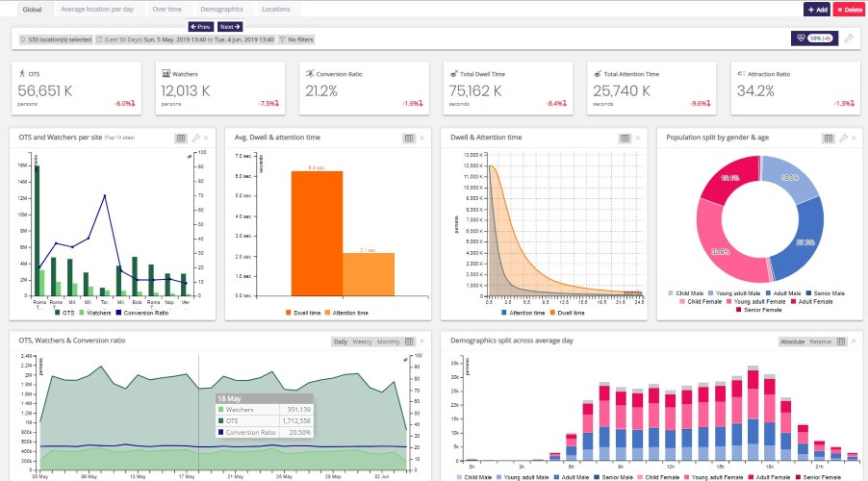Open the filter bar settings wrench
Viewport: 868px width, 481px height.
pos(847,38)
